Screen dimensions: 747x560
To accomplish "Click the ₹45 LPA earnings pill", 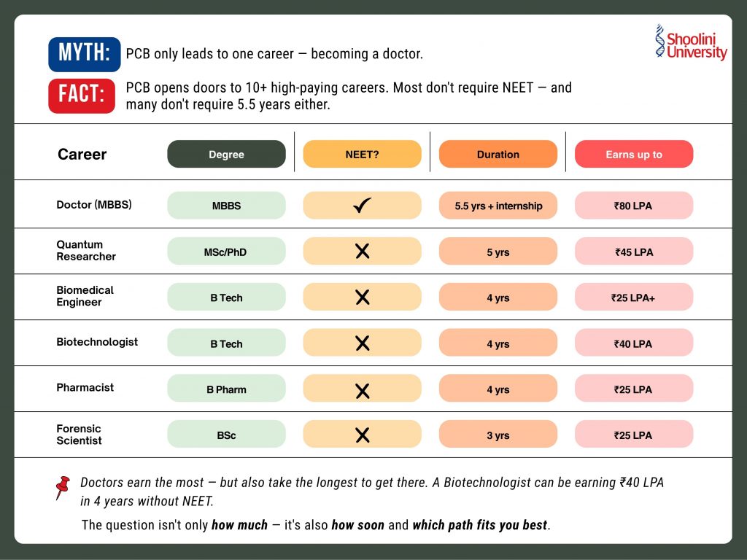I will 634,251.
